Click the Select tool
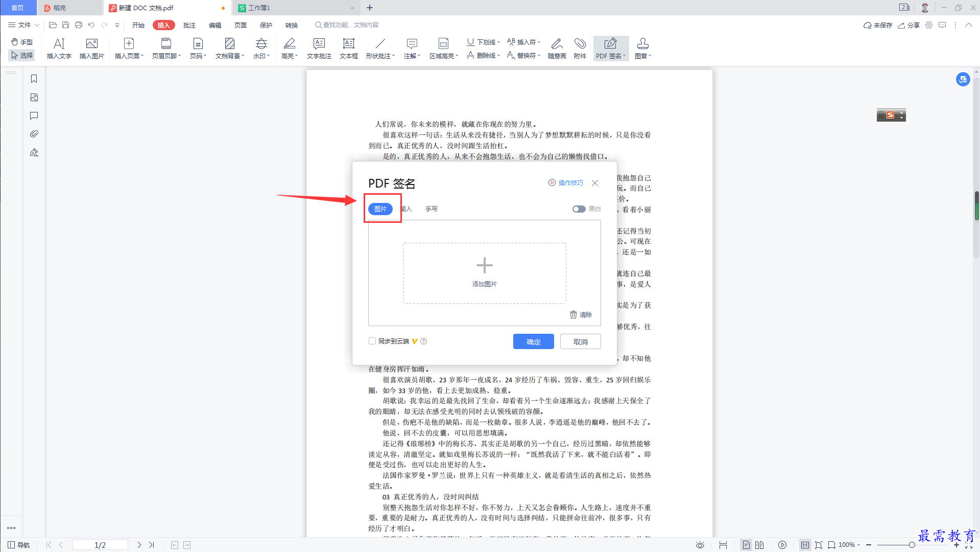Screen dimensions: 980x552 pyautogui.click(x=22, y=55)
